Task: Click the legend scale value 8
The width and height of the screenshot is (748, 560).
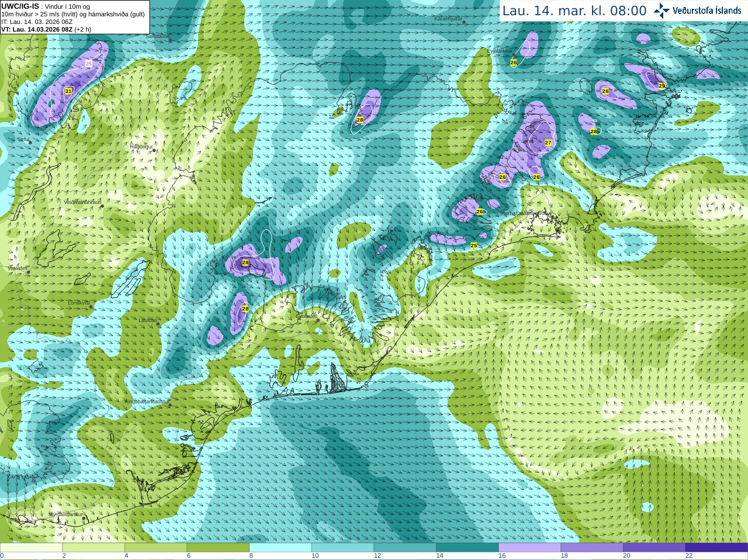Action: pos(251,556)
